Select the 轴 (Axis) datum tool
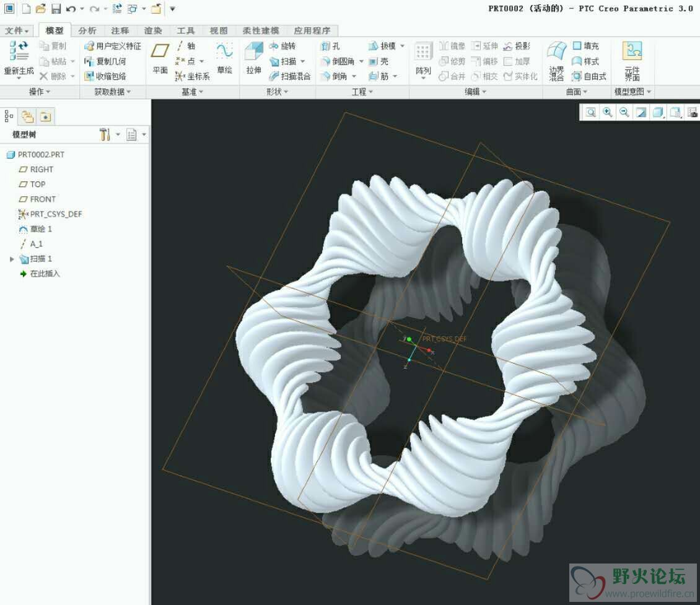 (x=186, y=46)
